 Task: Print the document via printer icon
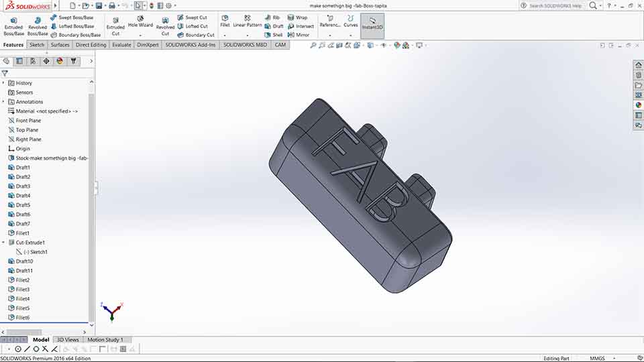112,6
